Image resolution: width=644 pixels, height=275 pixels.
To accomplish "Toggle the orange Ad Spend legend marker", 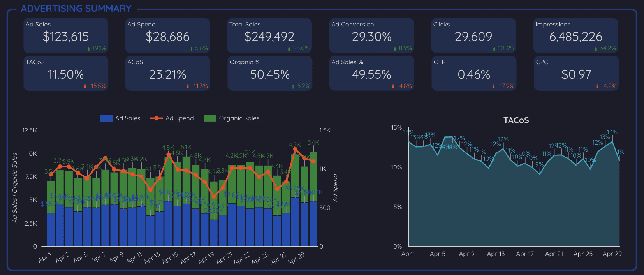I will coord(157,118).
